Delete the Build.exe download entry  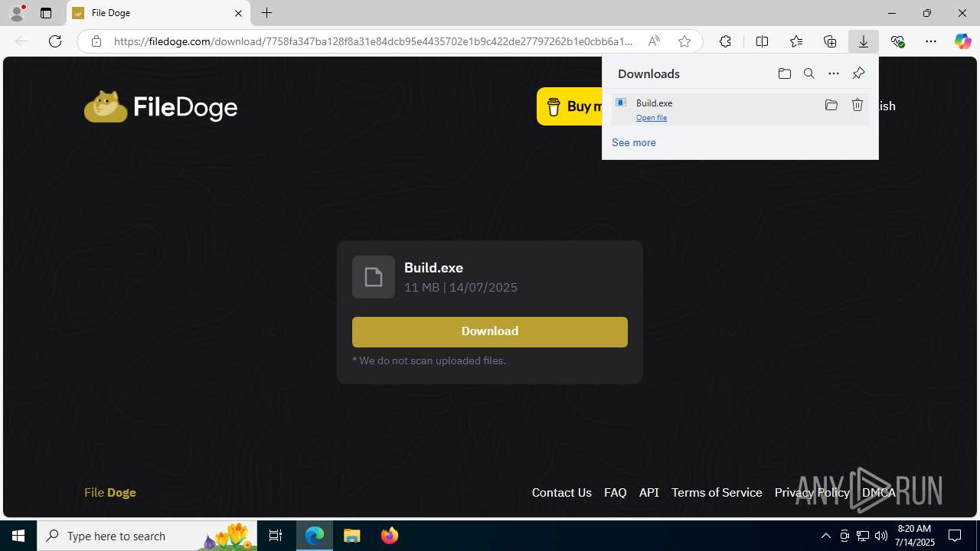coord(857,105)
